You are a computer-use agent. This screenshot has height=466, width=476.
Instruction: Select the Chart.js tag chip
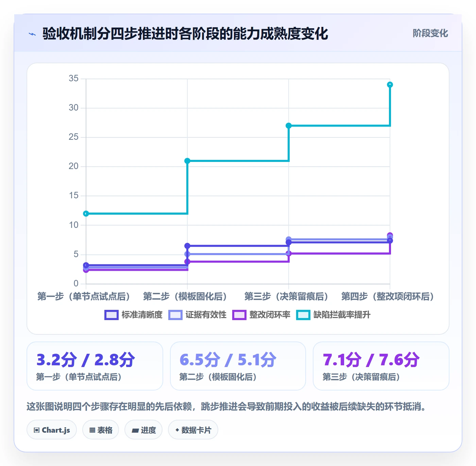[52, 430]
